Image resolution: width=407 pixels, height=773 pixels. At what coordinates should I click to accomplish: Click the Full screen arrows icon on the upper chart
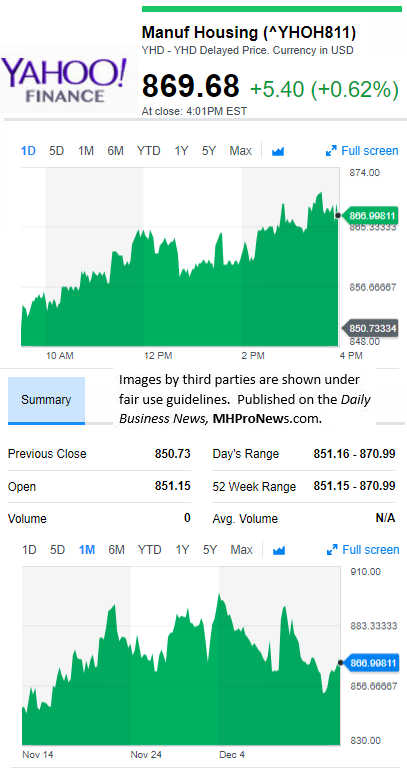tap(331, 151)
